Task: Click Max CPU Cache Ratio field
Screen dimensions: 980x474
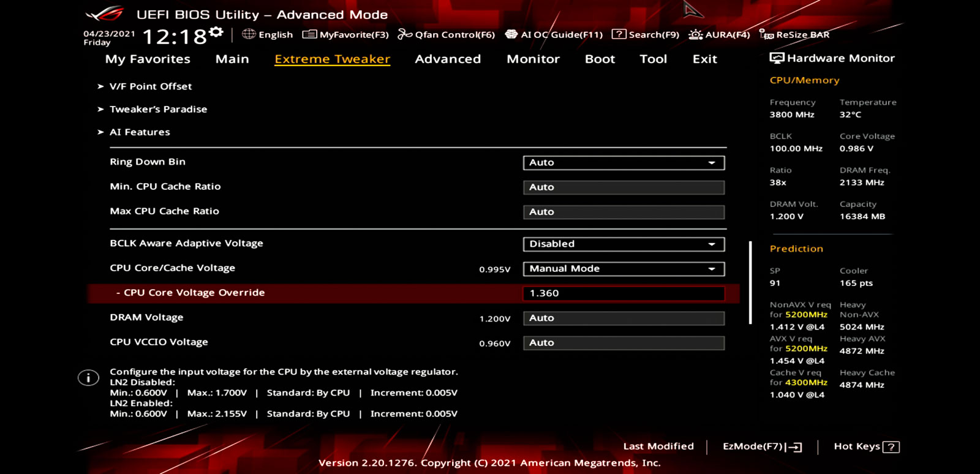Action: coord(624,212)
